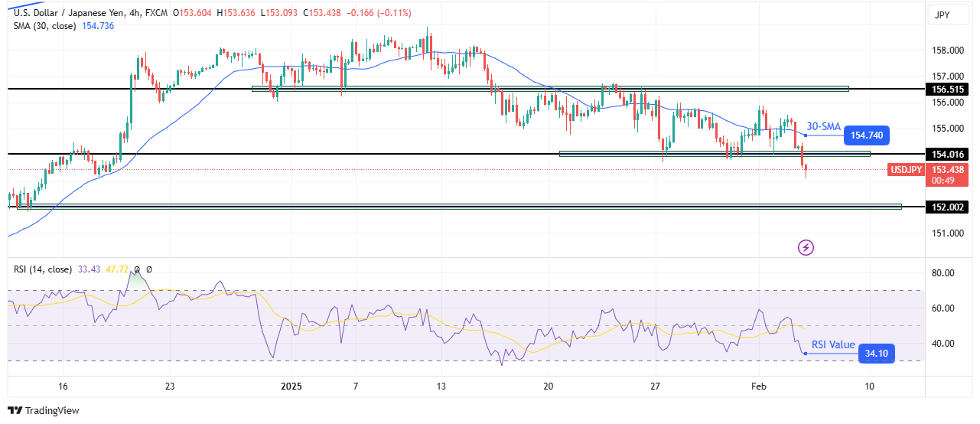980x424 pixels.
Task: Click the yellow RSI average value 47.72
Action: coord(118,269)
